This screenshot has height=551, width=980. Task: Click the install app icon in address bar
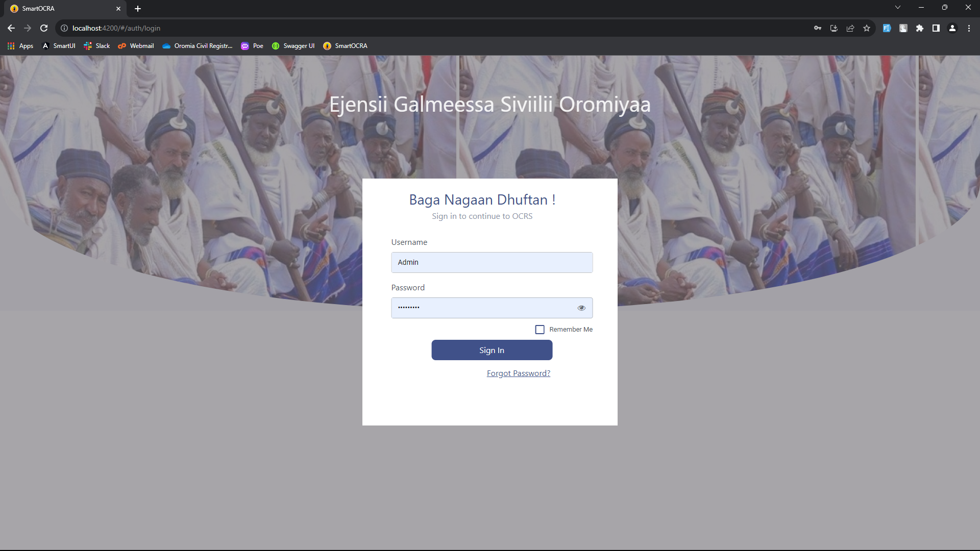pyautogui.click(x=834, y=28)
